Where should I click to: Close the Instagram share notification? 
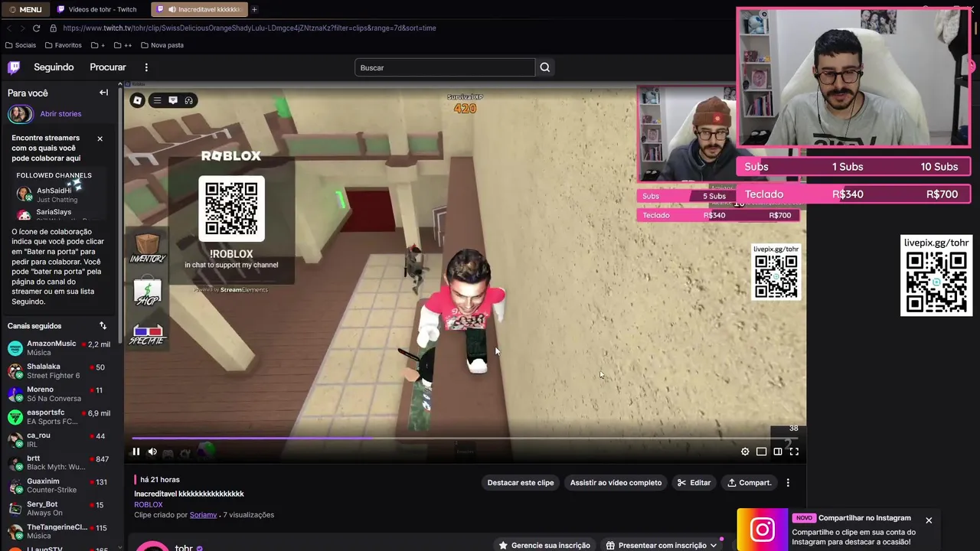[x=929, y=520]
